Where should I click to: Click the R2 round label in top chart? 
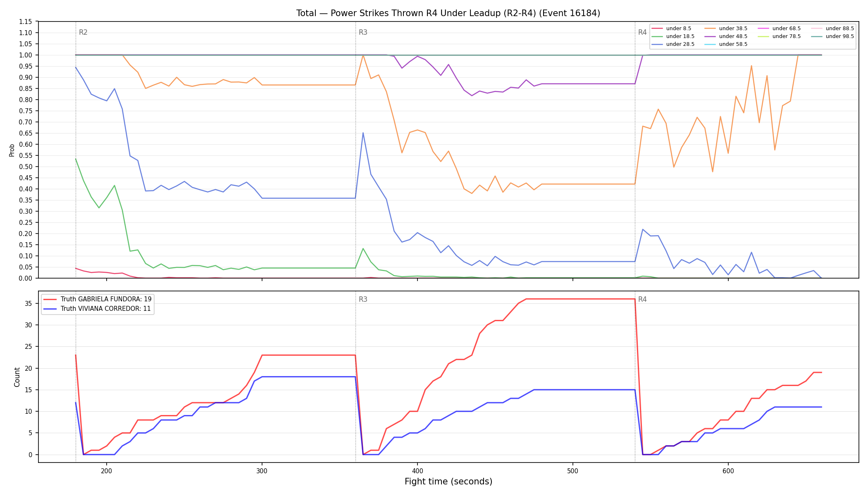pos(83,33)
